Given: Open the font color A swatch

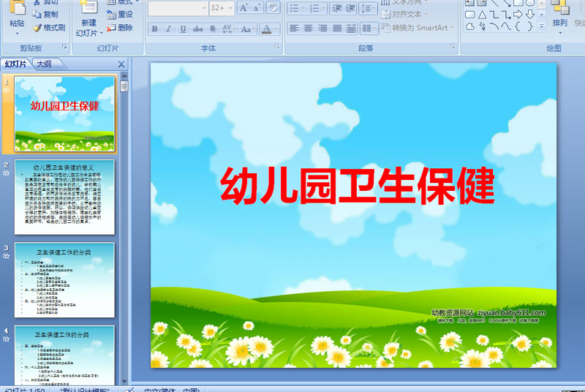Looking at the screenshot, I should point(266,29).
